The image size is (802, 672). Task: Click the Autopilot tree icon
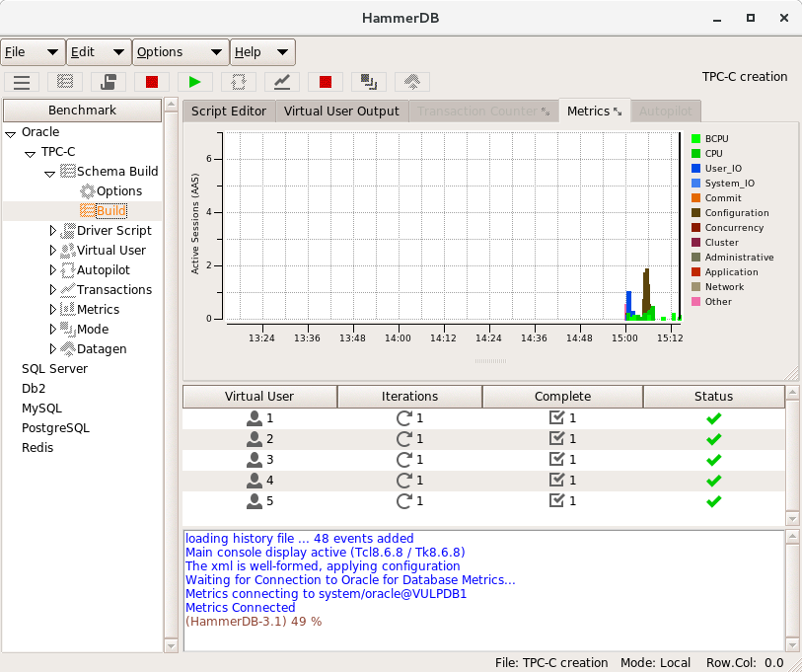point(67,270)
